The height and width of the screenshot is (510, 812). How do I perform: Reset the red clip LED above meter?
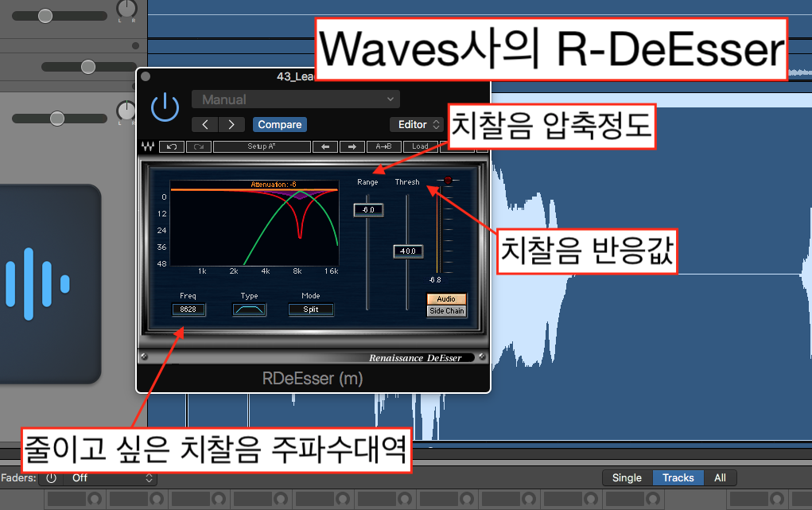[x=448, y=181]
